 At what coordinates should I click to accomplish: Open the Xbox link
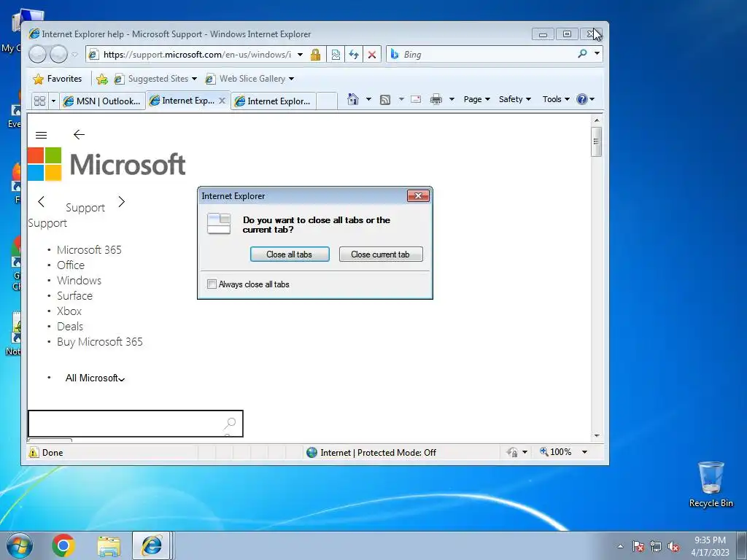69,311
